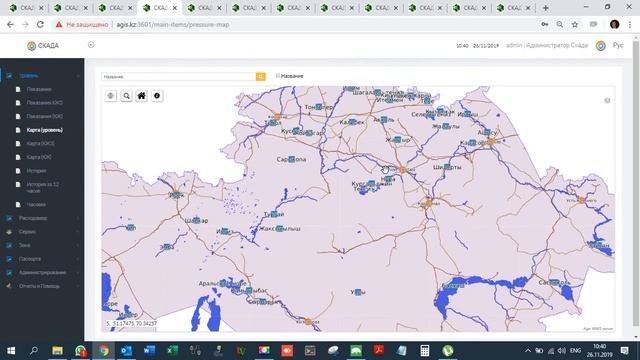The image size is (640, 360).
Task: Click the browser address bar URL
Action: 173,24
